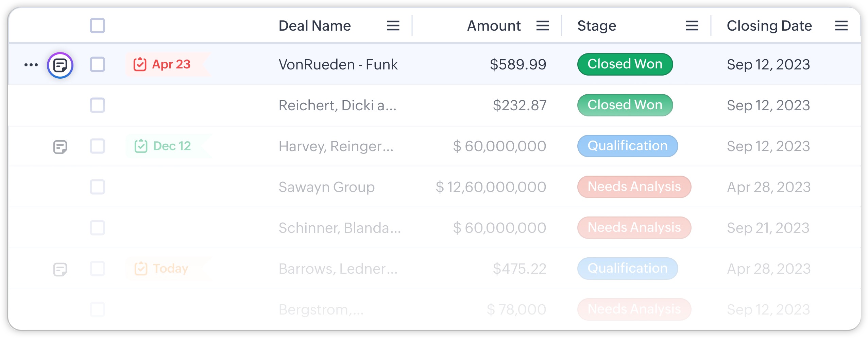Open the Sawayn Group deal
Viewport: 868px width, 338px height.
click(x=326, y=187)
